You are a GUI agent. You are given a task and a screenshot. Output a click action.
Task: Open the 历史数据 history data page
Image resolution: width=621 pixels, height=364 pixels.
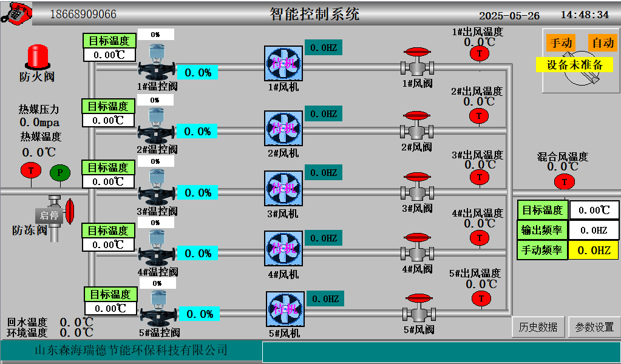pyautogui.click(x=538, y=327)
